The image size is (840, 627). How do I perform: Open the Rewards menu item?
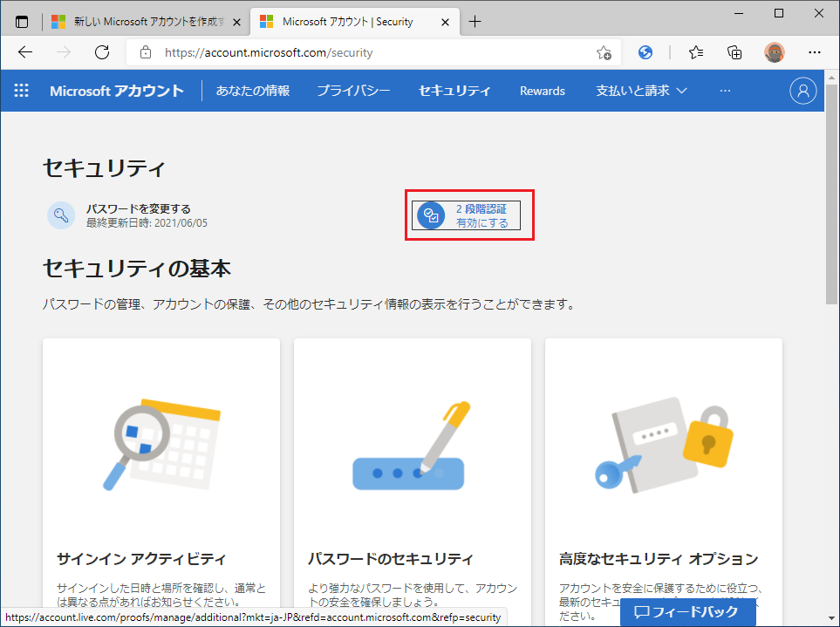pyautogui.click(x=543, y=91)
